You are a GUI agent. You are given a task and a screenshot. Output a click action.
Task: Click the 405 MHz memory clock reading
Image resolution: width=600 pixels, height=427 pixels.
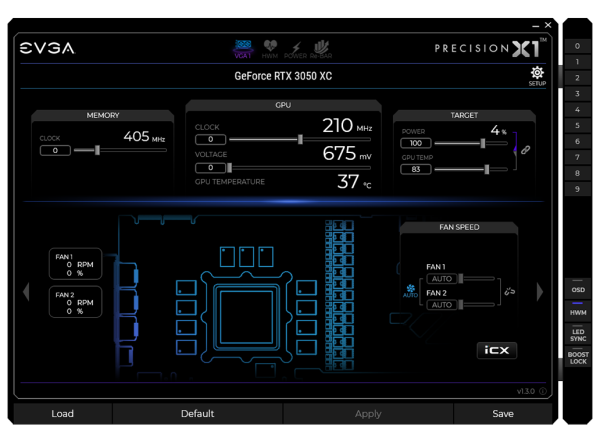tap(144, 136)
